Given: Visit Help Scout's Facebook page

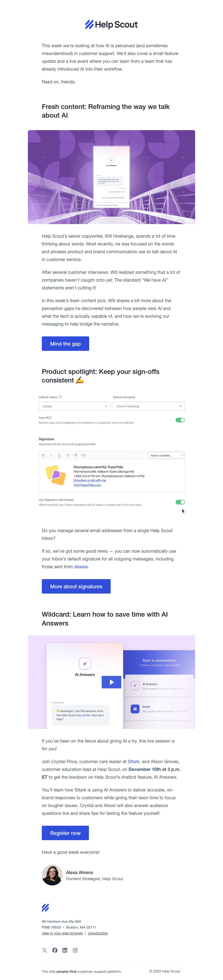Looking at the screenshot, I should tap(55, 950).
